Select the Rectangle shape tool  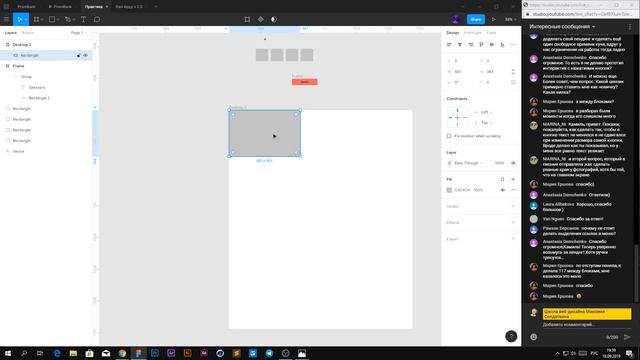coord(52,19)
